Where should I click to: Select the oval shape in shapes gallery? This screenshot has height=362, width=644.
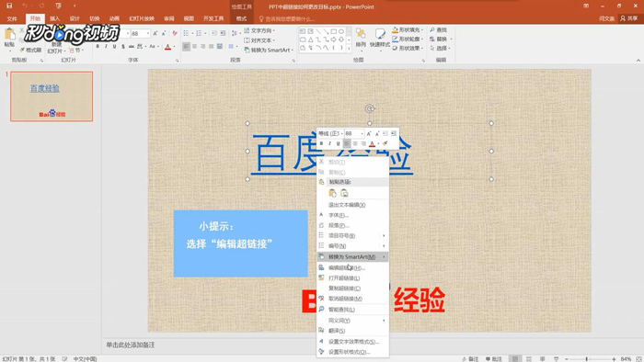pyautogui.click(x=341, y=31)
